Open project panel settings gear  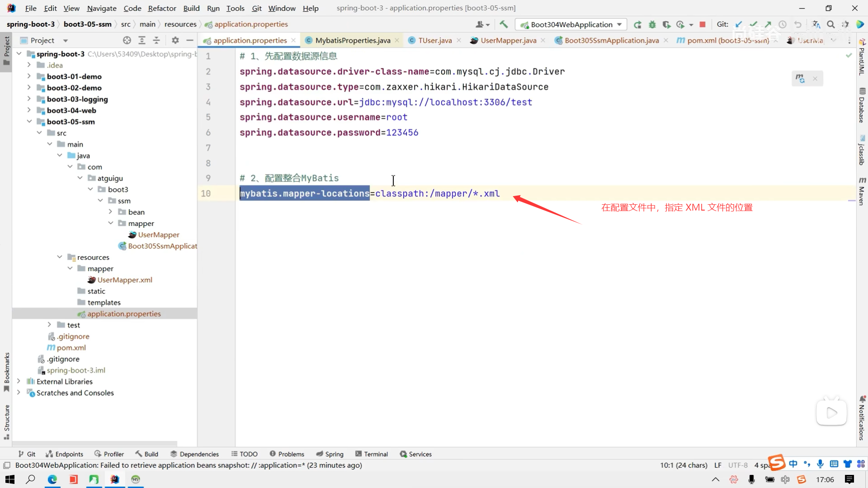pyautogui.click(x=175, y=40)
